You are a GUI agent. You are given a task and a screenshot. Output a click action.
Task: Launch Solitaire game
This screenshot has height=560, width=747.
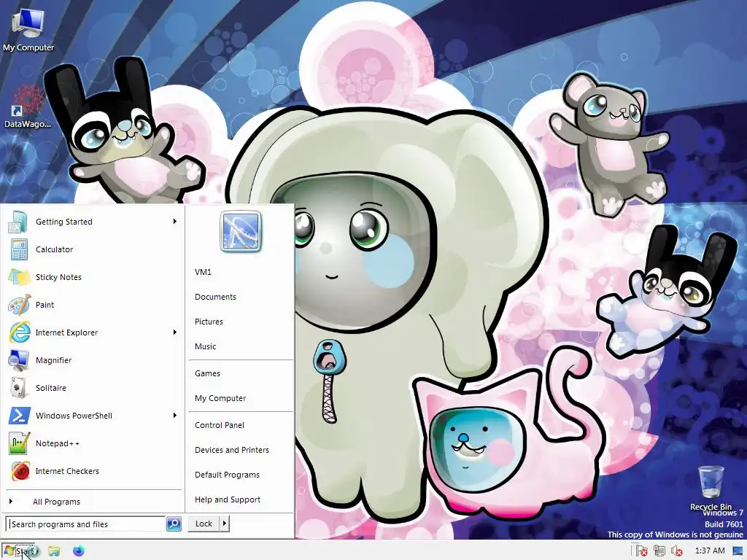tap(93, 388)
